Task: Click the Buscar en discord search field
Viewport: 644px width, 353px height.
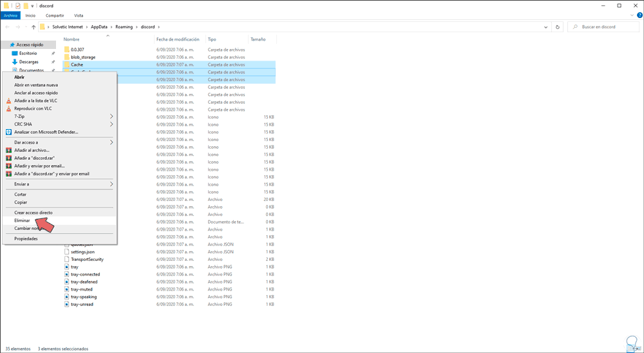Action: pos(604,27)
